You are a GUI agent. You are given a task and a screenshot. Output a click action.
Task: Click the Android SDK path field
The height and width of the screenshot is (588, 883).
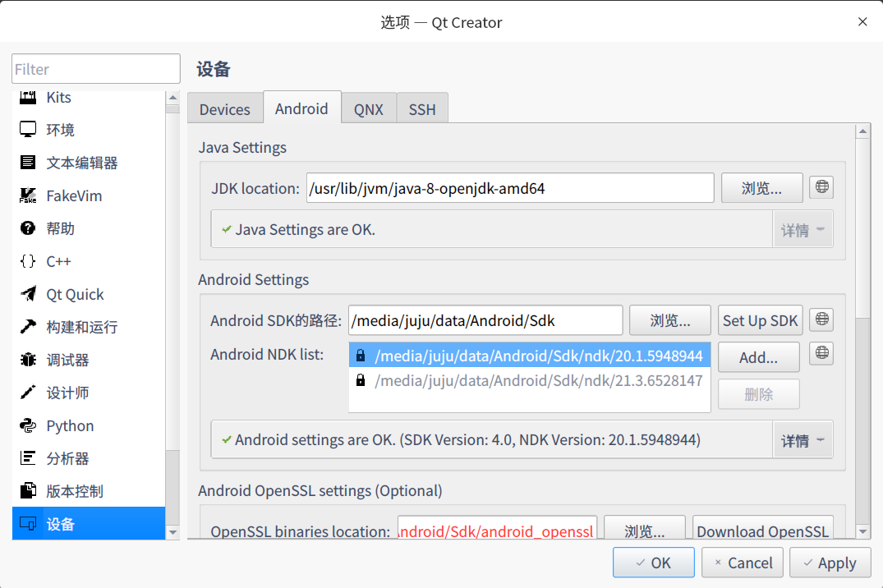485,320
